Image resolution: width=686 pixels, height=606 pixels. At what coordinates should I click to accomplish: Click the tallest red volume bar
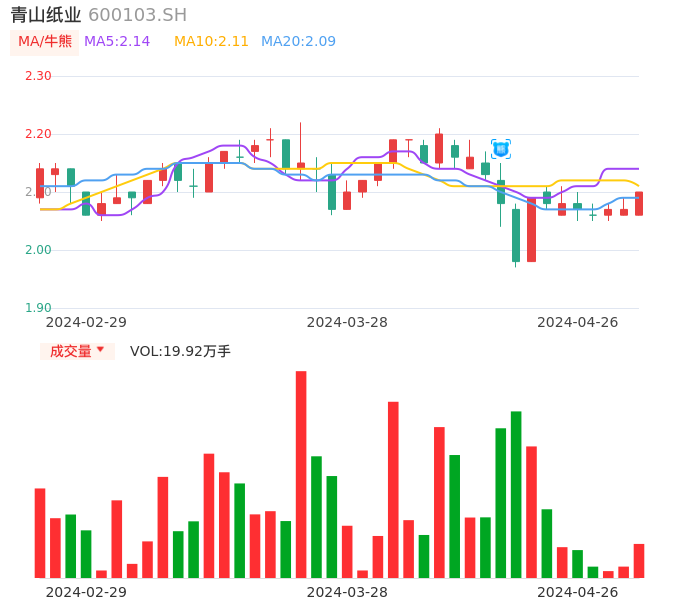301,474
